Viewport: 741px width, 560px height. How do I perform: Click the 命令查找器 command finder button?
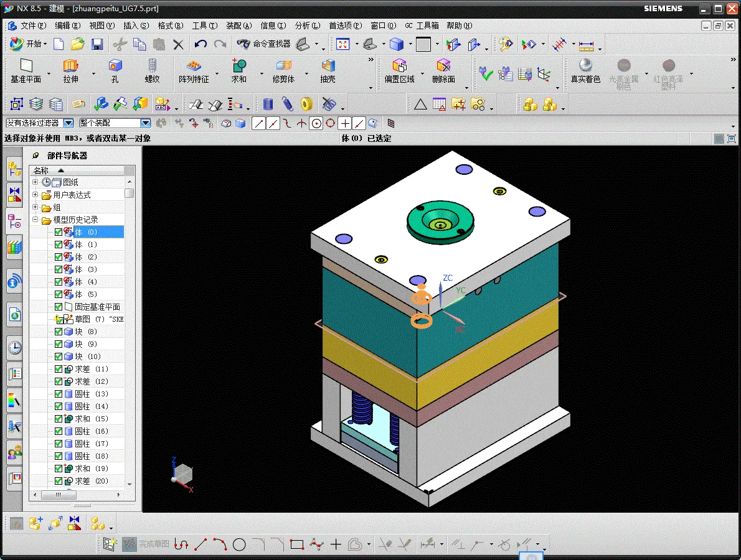(263, 44)
